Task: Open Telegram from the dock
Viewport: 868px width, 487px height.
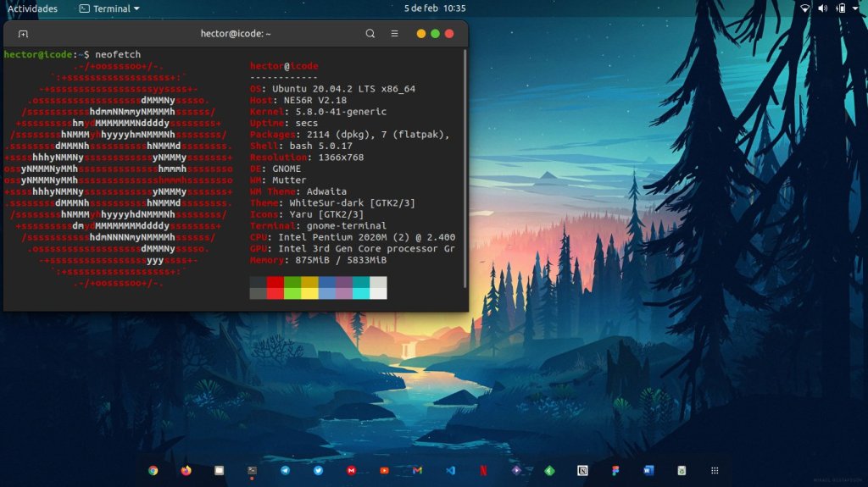Action: [x=286, y=470]
